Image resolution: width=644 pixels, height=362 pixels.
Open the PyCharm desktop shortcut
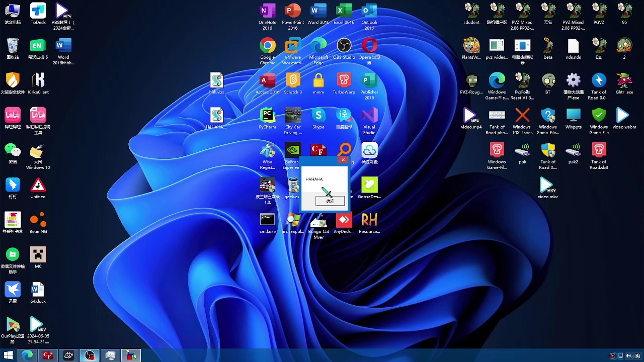267,118
